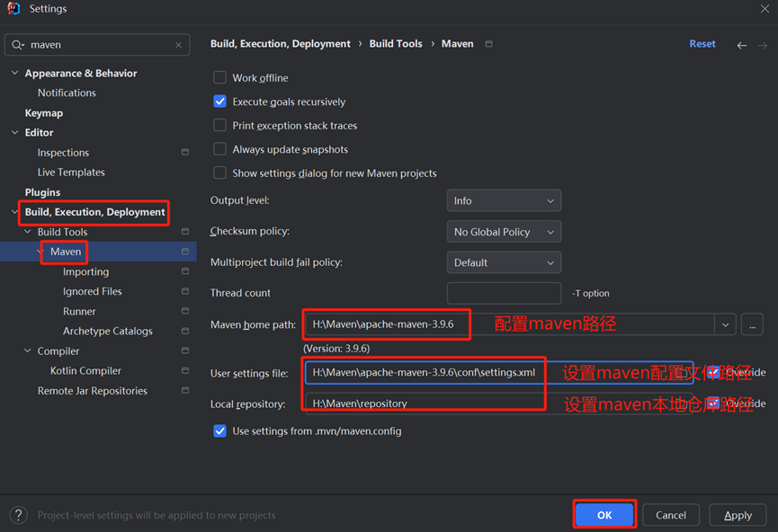
Task: Open the Plugins settings page
Action: [42, 192]
